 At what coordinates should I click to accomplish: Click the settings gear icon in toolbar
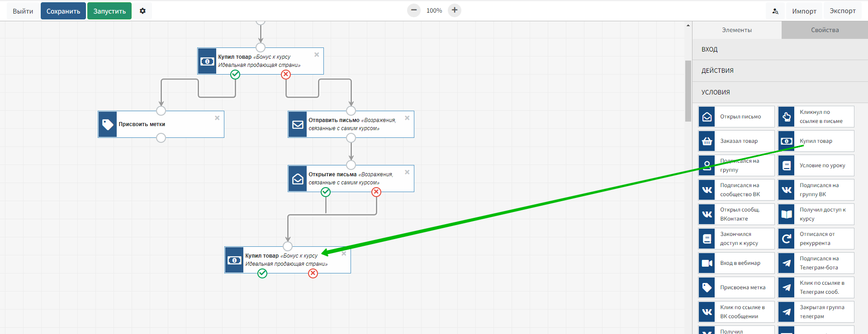[x=142, y=11]
